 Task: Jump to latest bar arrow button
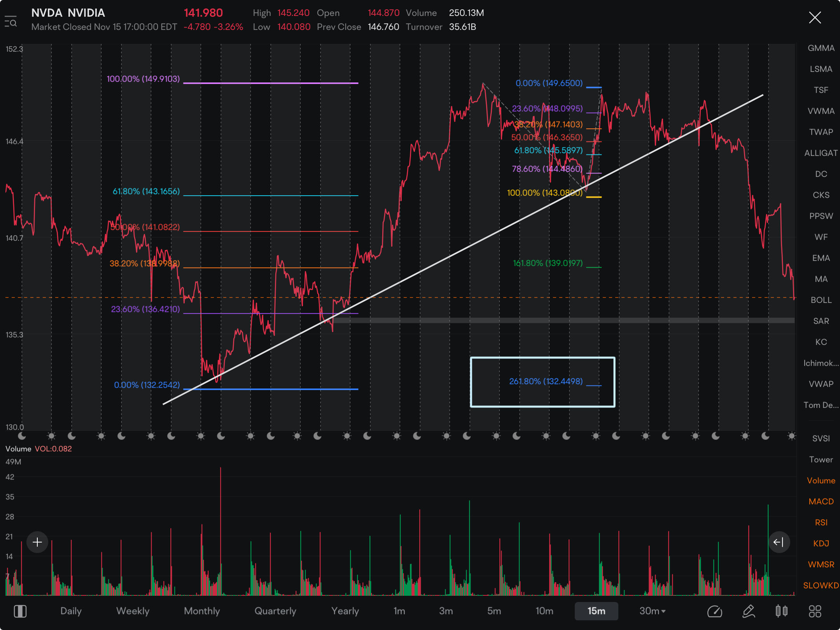(779, 542)
